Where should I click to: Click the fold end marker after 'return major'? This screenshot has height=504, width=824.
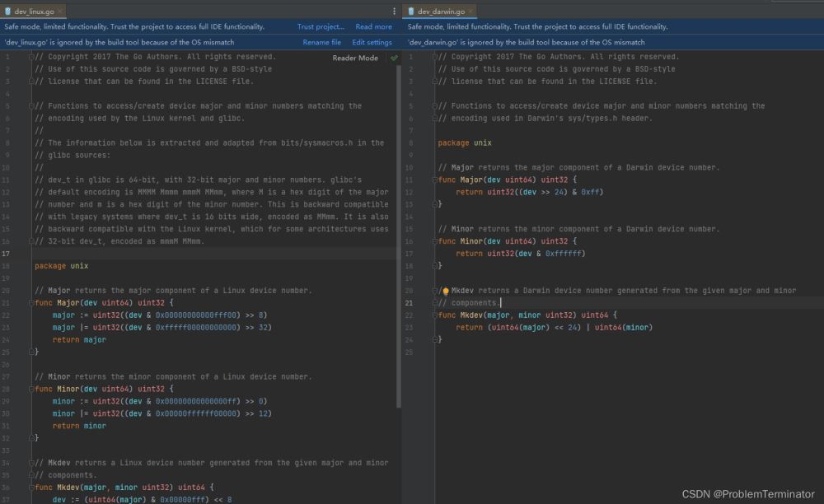click(31, 352)
